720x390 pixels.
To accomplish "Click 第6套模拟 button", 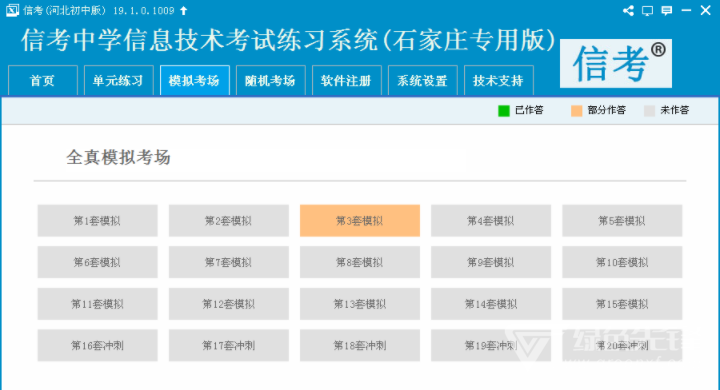I will tap(97, 262).
